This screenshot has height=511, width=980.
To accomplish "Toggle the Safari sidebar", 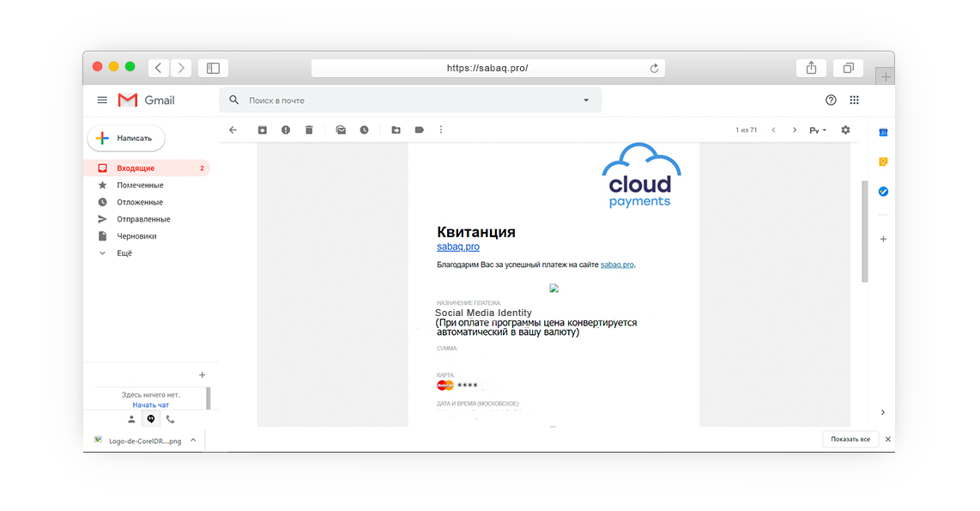I will (213, 68).
